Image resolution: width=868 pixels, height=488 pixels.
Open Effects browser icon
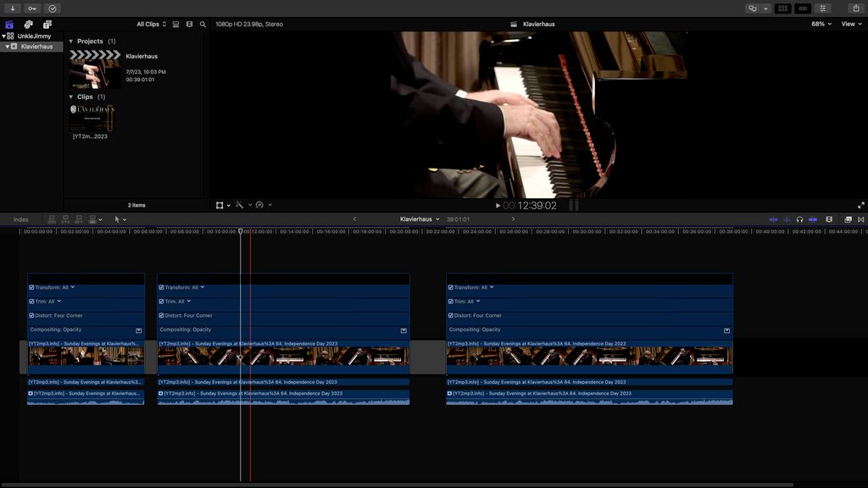pos(848,219)
